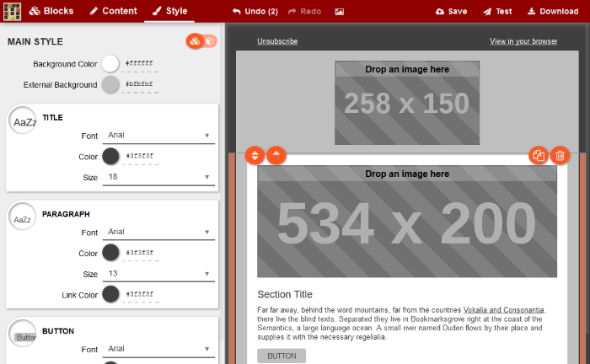Switch to the Content tab
Viewport: 590px width, 364px height.
(113, 11)
